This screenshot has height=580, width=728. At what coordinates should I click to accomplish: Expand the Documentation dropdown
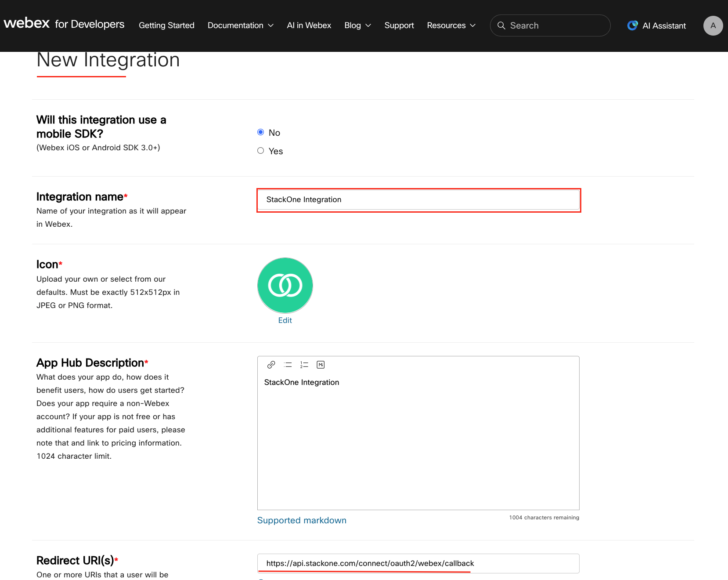click(240, 25)
